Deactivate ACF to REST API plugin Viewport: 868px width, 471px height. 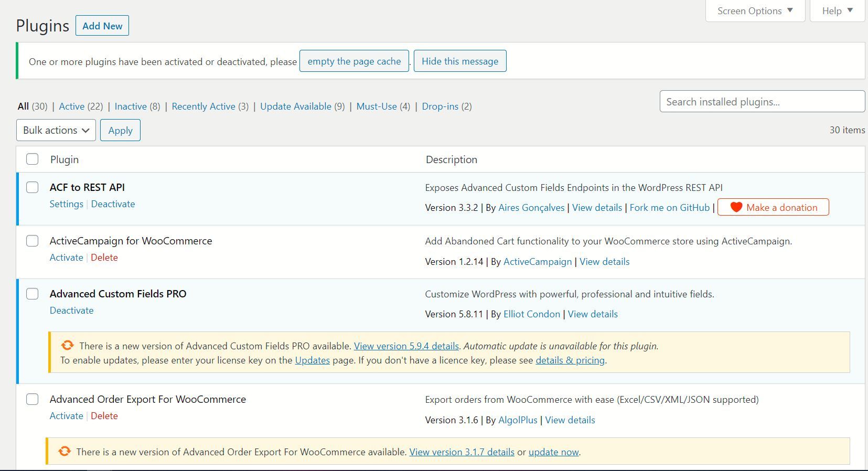click(113, 204)
